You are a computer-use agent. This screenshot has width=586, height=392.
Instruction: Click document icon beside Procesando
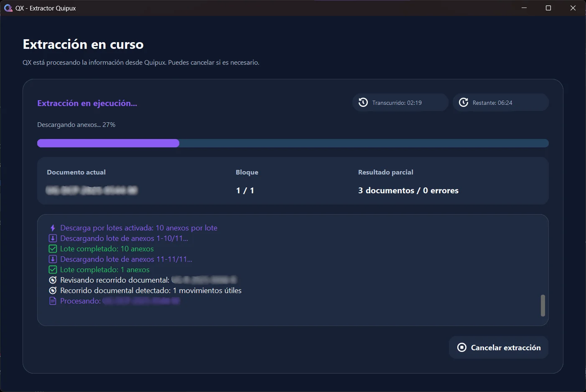[x=53, y=301]
